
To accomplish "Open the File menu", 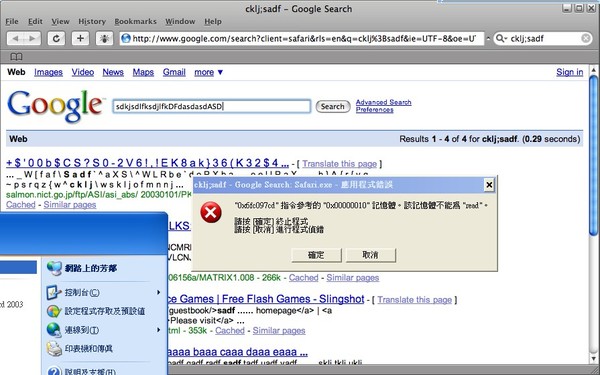I will click(x=12, y=21).
